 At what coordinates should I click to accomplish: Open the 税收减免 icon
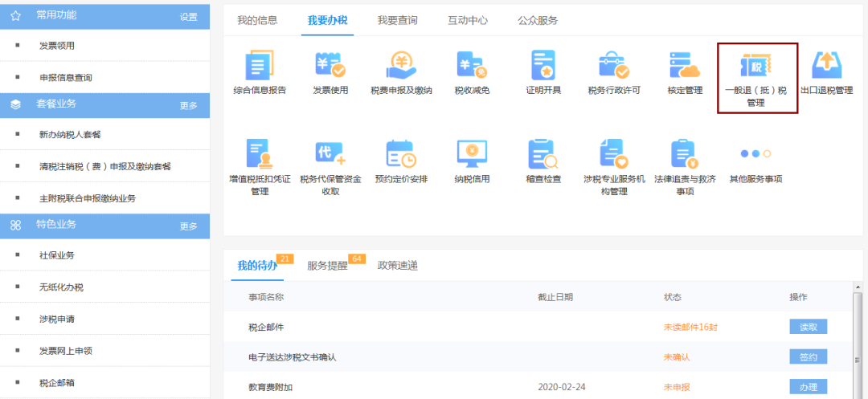[x=472, y=66]
